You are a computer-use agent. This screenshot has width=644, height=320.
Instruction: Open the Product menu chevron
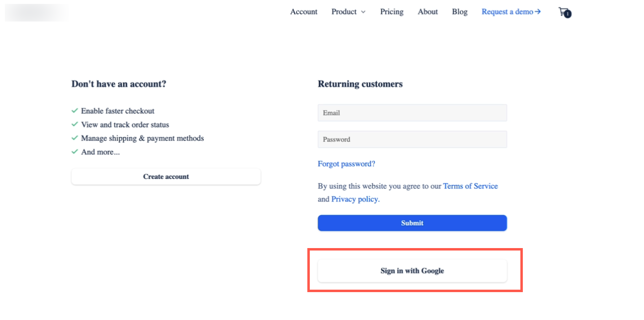(x=363, y=12)
